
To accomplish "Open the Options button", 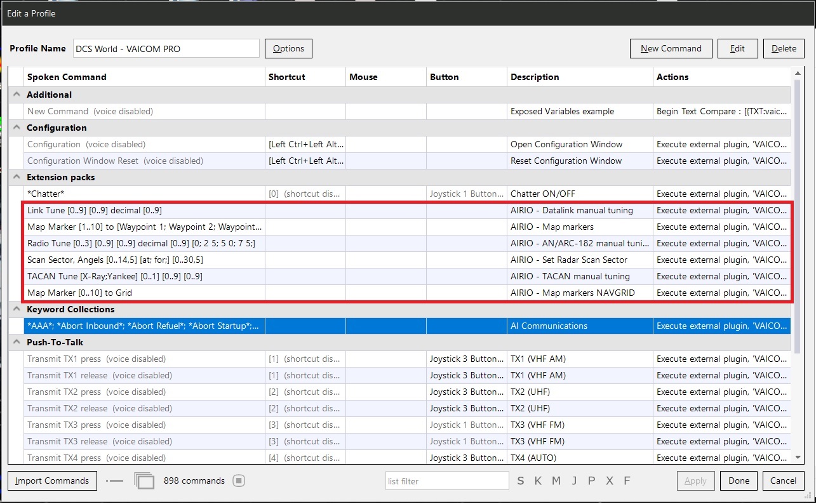I will pyautogui.click(x=288, y=48).
